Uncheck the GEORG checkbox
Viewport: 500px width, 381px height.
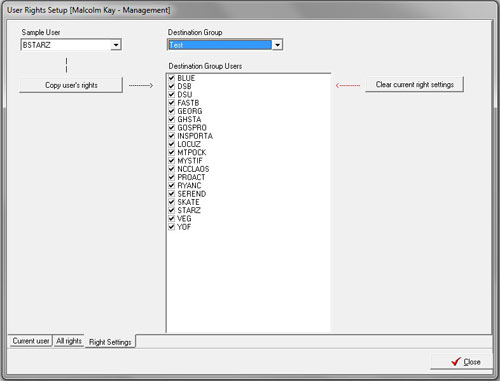click(172, 111)
